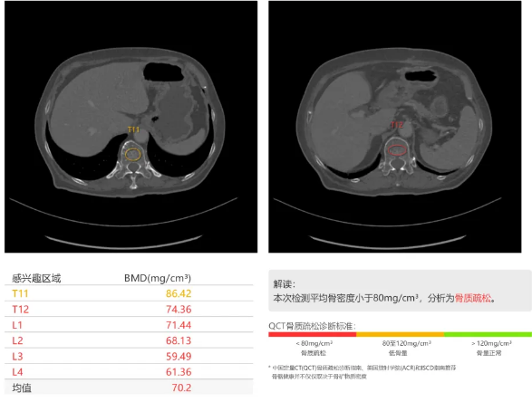Screen dimensions: 532x402
Task: Select the T12 label on right scan
Action: [x=397, y=125]
